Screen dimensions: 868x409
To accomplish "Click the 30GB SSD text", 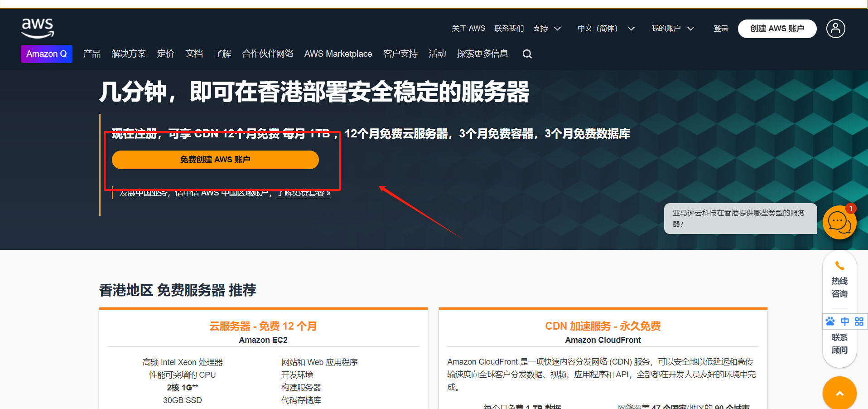I will [x=183, y=400].
